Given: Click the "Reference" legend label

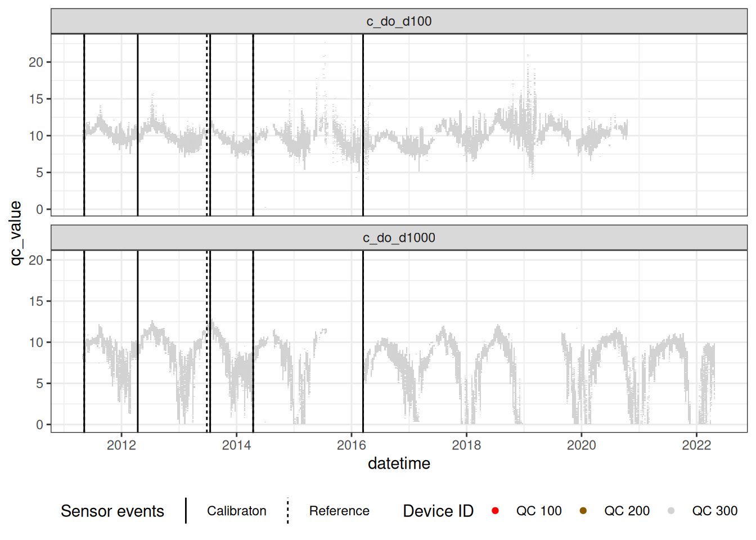Looking at the screenshot, I should (x=339, y=511).
